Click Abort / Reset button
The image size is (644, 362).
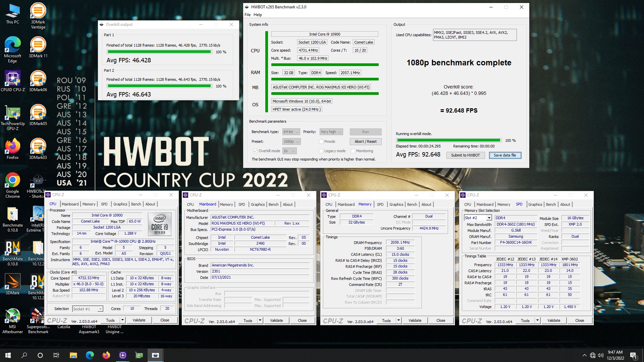[366, 141]
